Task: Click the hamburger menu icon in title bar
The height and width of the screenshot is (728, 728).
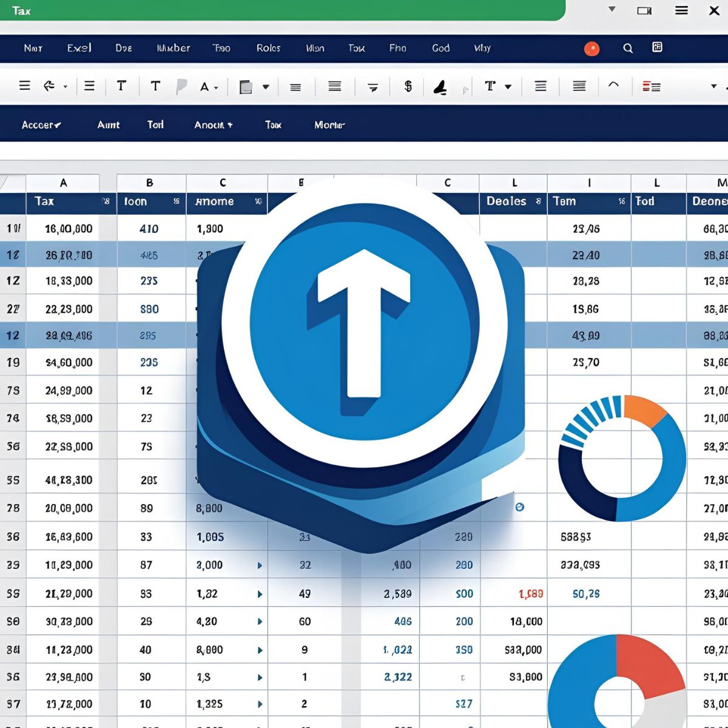Action: tap(681, 10)
